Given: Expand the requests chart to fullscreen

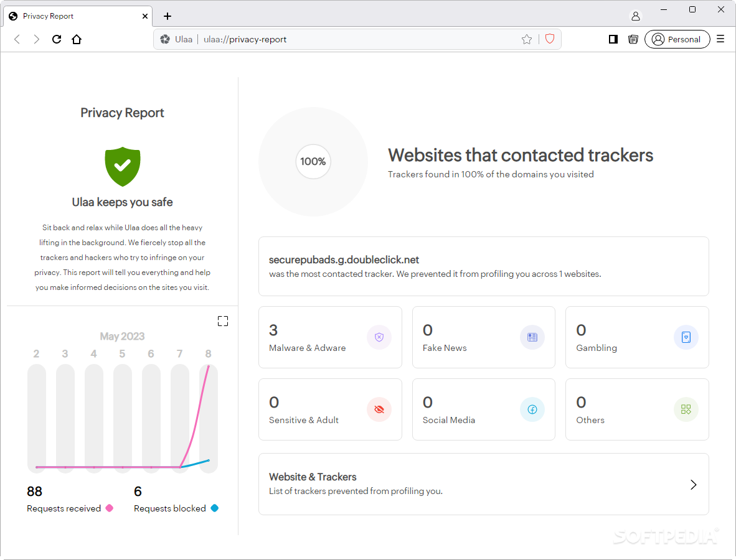Looking at the screenshot, I should 223,321.
